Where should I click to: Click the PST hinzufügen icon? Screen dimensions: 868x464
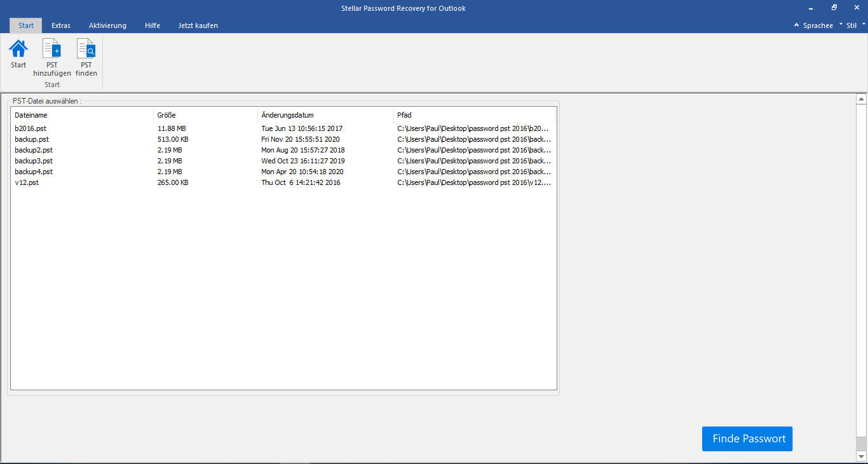[51, 49]
